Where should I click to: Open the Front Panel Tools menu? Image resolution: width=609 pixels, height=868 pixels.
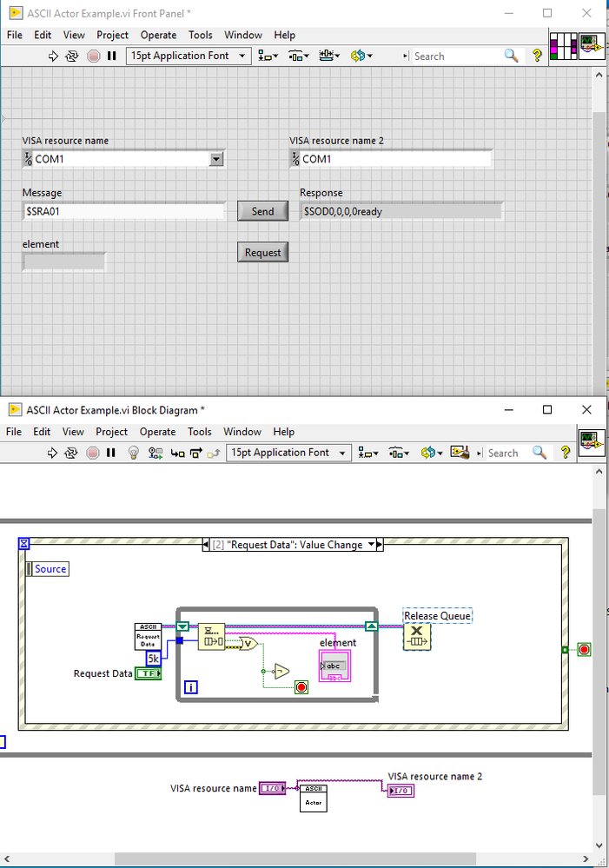(201, 35)
